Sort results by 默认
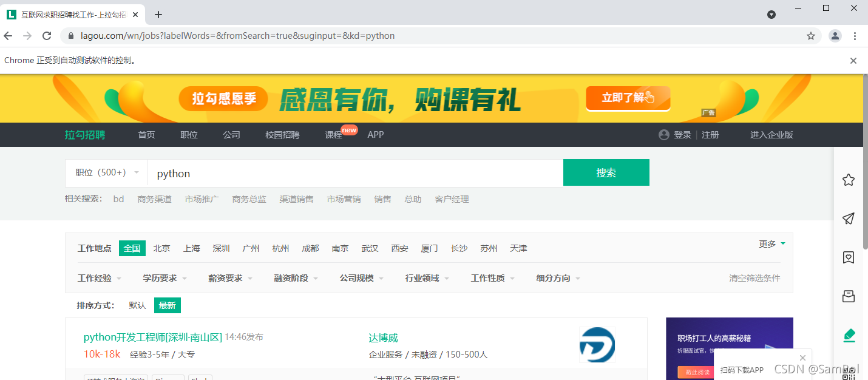Screen dimensions: 868x380 138,305
